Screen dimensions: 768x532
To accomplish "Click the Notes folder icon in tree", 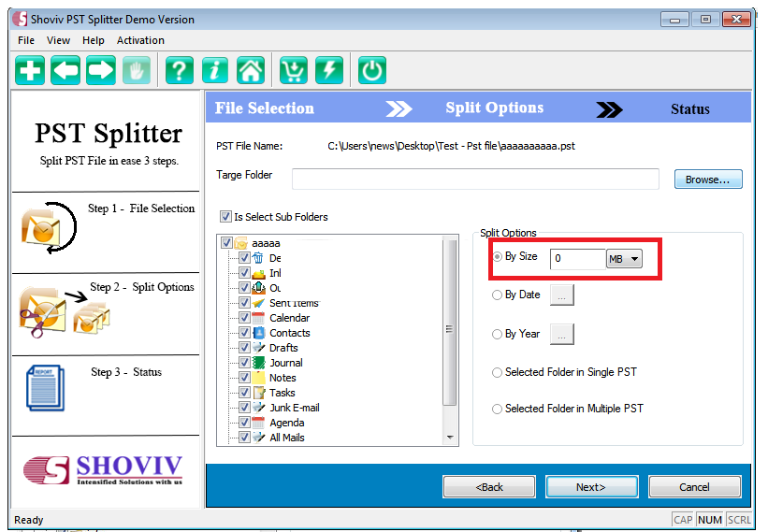I will click(258, 378).
